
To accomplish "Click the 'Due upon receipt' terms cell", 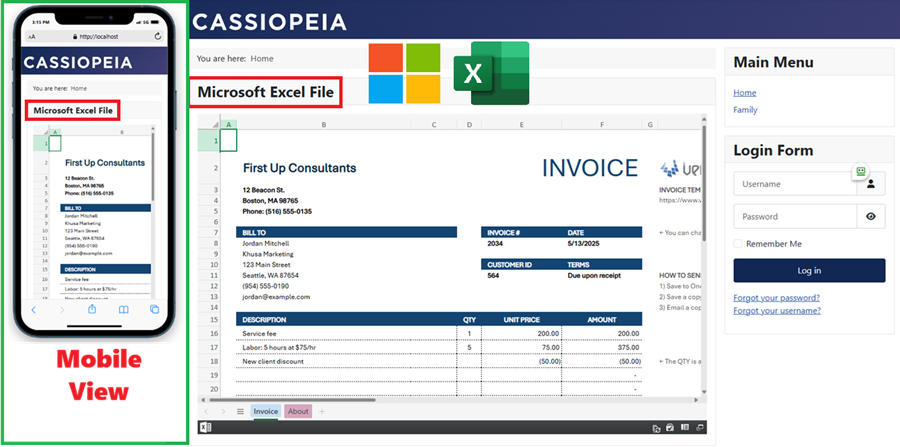I will (594, 275).
